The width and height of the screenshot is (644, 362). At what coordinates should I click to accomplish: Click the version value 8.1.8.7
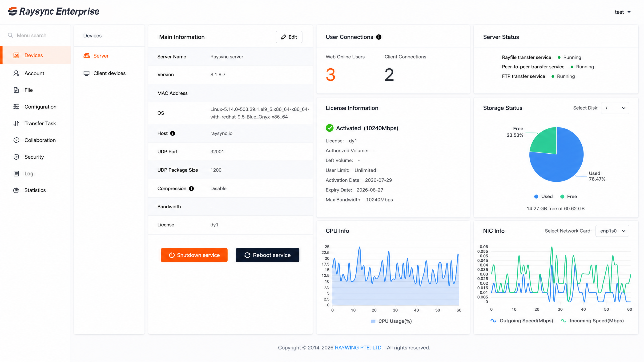(218, 75)
